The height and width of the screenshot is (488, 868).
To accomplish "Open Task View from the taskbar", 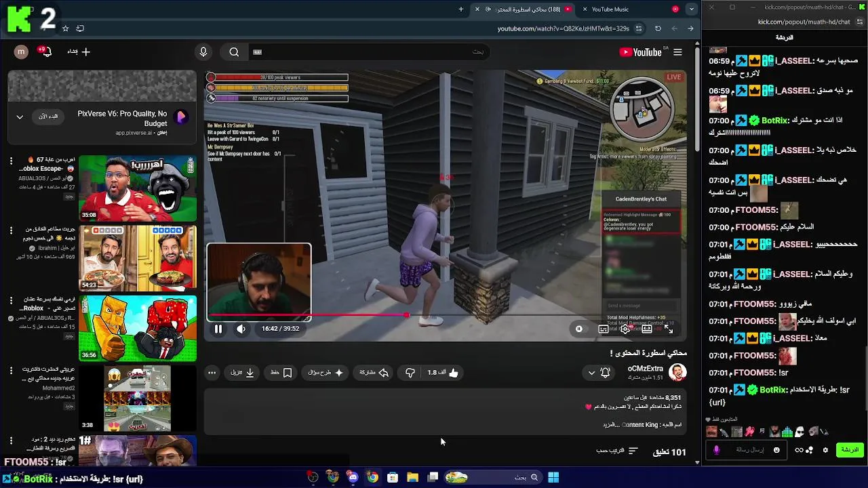I will tap(433, 477).
